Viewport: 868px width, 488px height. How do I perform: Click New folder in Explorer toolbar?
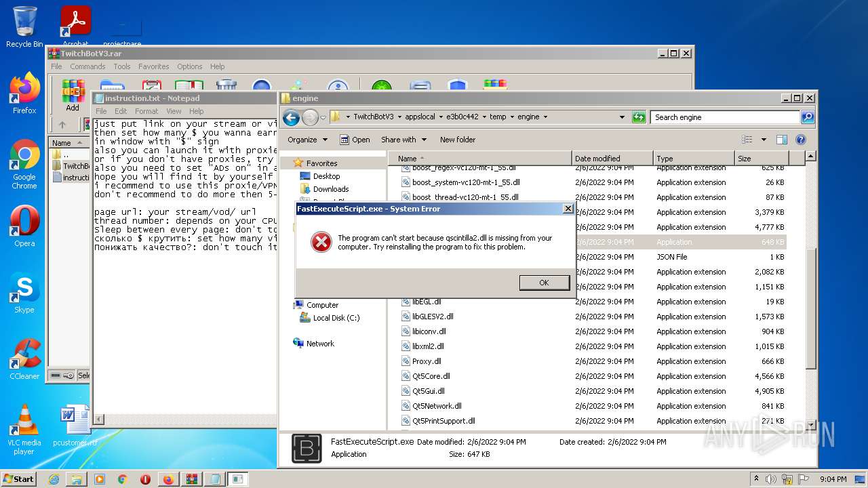tap(458, 140)
